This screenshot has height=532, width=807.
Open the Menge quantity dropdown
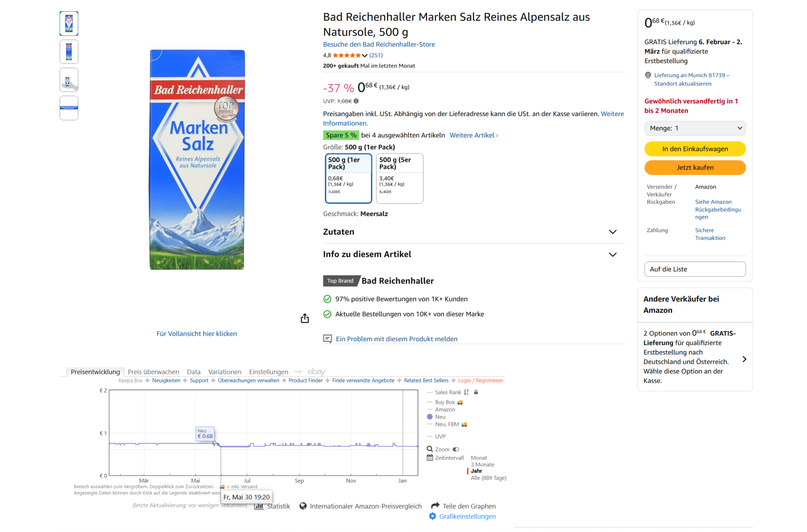(695, 128)
